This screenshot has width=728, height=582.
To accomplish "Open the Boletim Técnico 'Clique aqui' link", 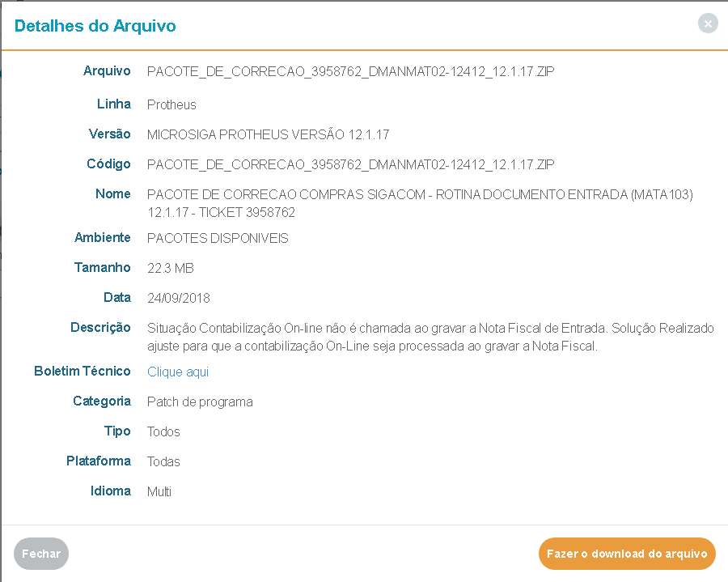I will (178, 372).
